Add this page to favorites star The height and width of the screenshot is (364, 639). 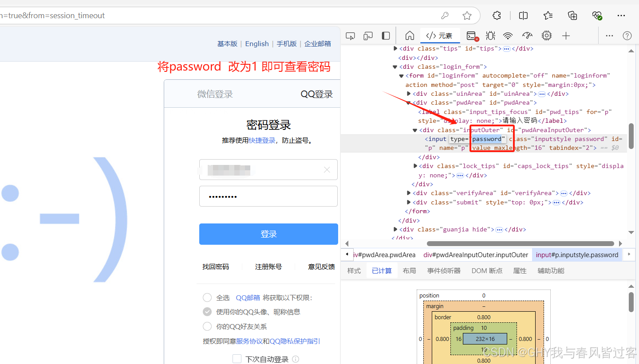(467, 16)
